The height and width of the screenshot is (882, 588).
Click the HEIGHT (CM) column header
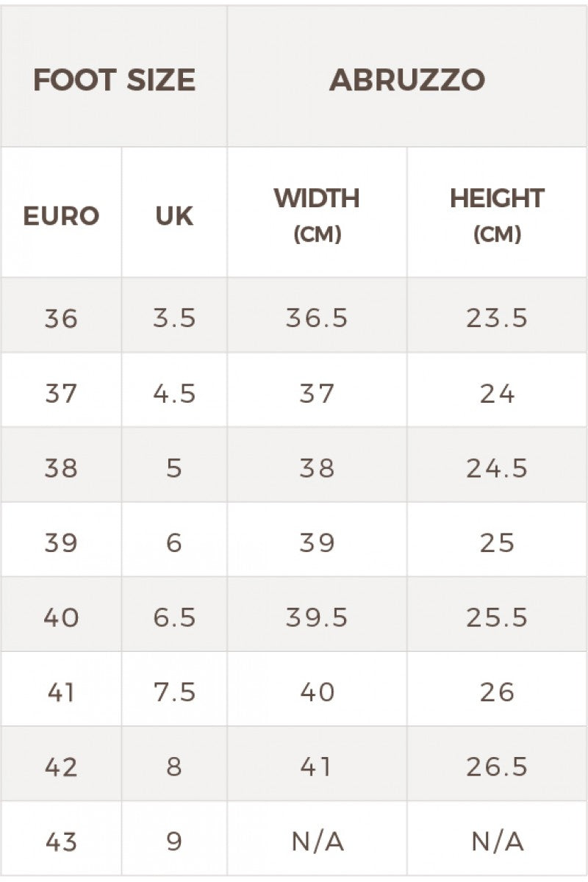[x=497, y=215]
